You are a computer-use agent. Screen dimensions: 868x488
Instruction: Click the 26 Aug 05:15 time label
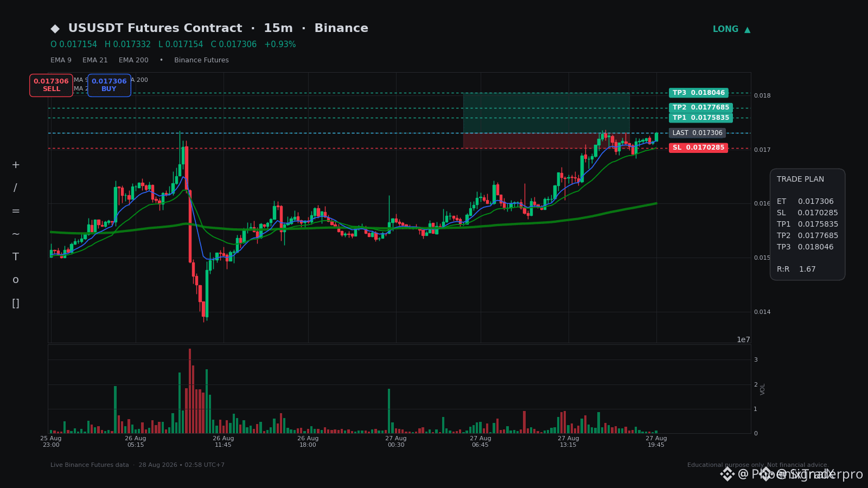pyautogui.click(x=136, y=442)
